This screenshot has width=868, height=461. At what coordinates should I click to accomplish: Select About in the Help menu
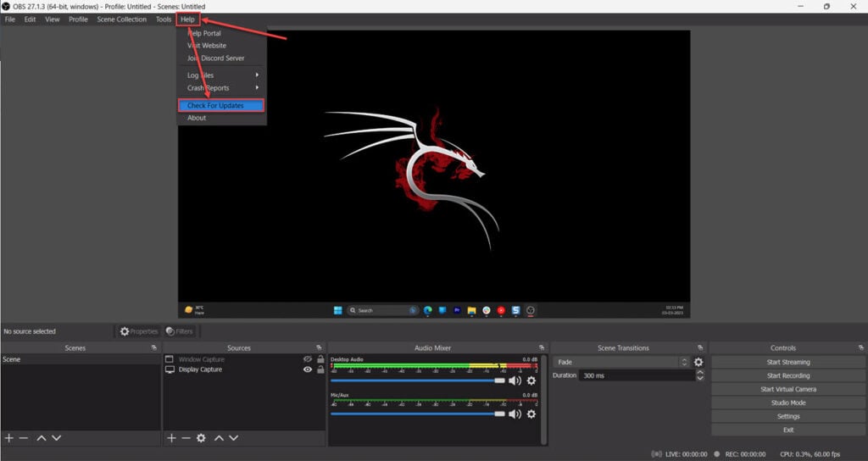(221, 118)
